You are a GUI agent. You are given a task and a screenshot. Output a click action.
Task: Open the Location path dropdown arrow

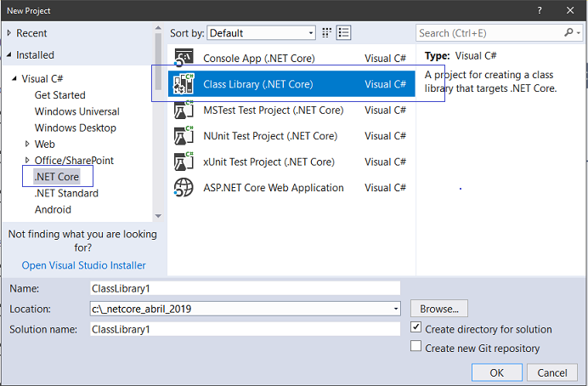(x=396, y=309)
